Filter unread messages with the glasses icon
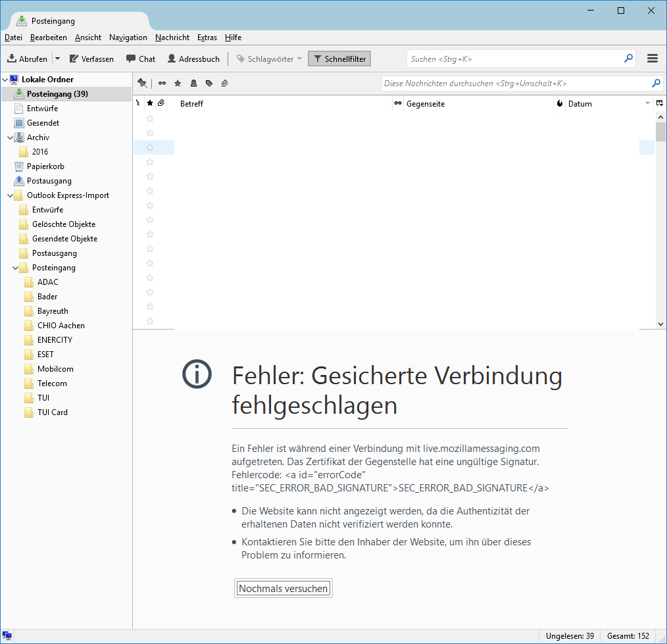 162,84
